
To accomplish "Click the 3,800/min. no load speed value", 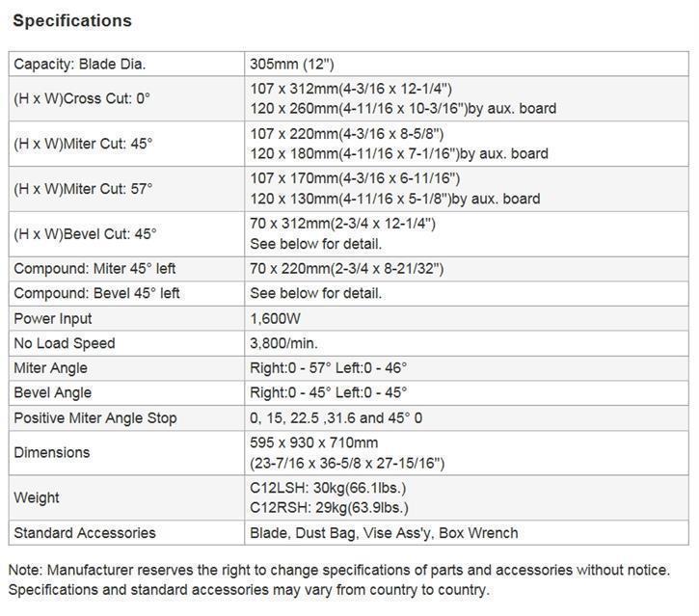I will pos(283,343).
